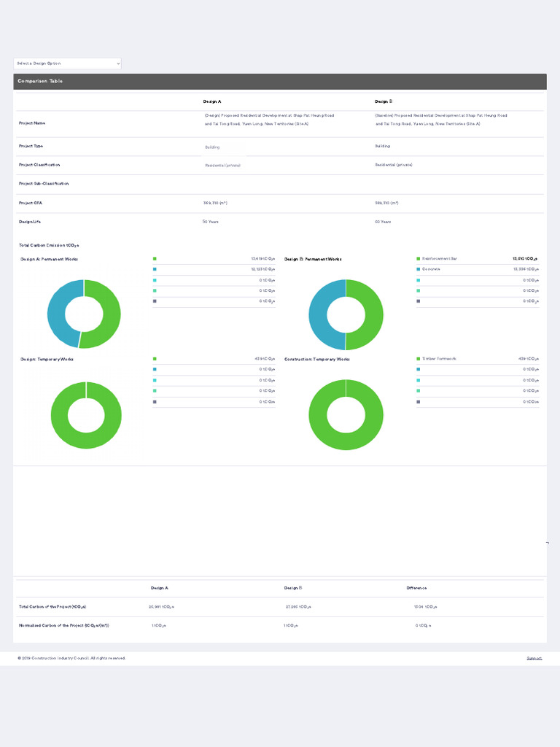Open the Support link in the footer
560x747 pixels.
(534, 658)
